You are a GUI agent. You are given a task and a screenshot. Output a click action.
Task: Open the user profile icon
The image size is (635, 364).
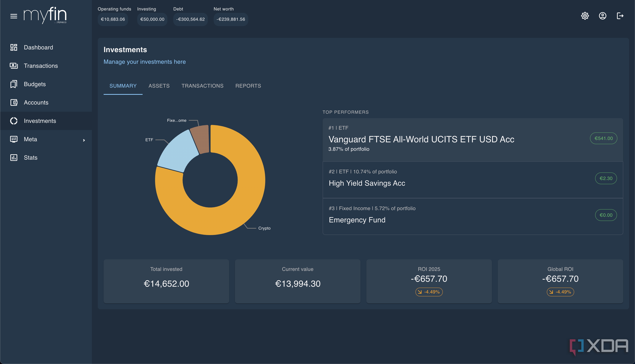[x=602, y=16]
